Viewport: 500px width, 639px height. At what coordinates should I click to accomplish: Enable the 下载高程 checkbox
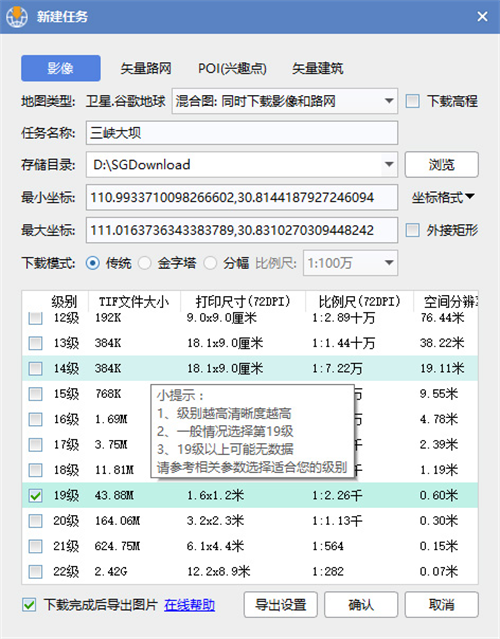pyautogui.click(x=412, y=101)
